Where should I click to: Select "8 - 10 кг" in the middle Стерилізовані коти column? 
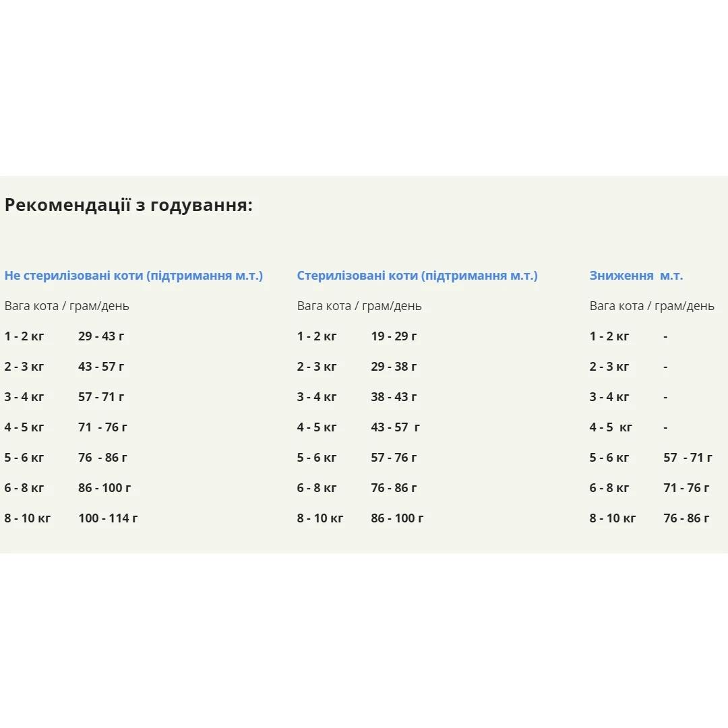pyautogui.click(x=320, y=518)
